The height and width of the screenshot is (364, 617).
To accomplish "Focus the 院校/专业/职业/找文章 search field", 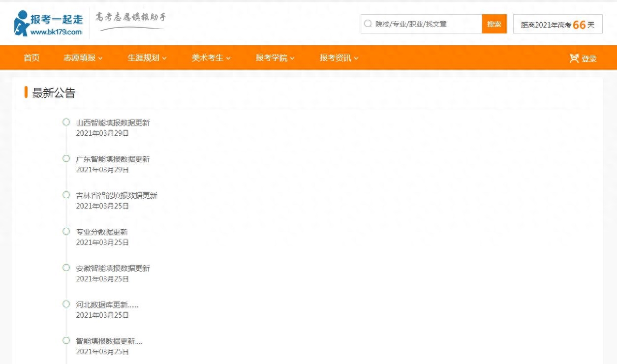I will (x=426, y=24).
